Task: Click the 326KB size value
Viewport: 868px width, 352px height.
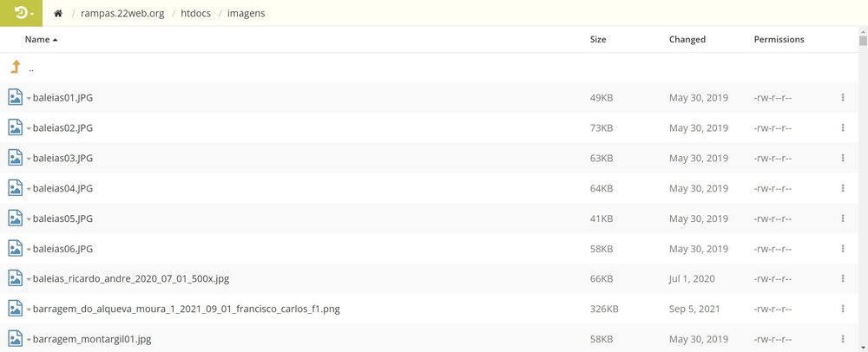Action: click(x=604, y=309)
